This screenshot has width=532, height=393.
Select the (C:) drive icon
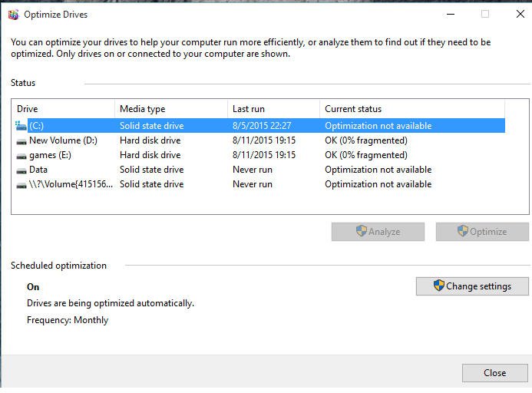pyautogui.click(x=21, y=126)
